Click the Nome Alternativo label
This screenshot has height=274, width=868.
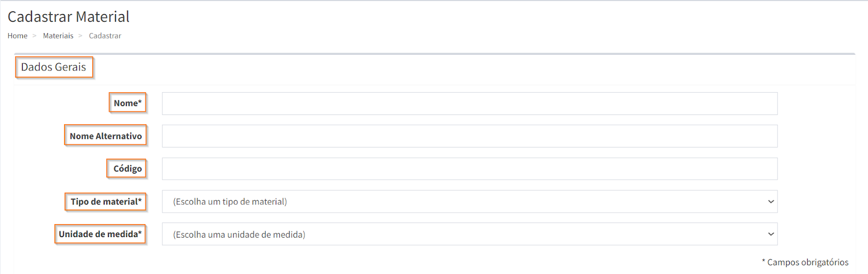tap(106, 136)
